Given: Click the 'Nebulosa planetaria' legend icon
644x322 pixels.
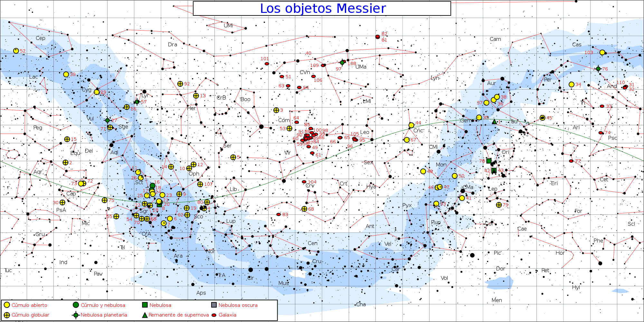Looking at the screenshot, I should (76, 315).
